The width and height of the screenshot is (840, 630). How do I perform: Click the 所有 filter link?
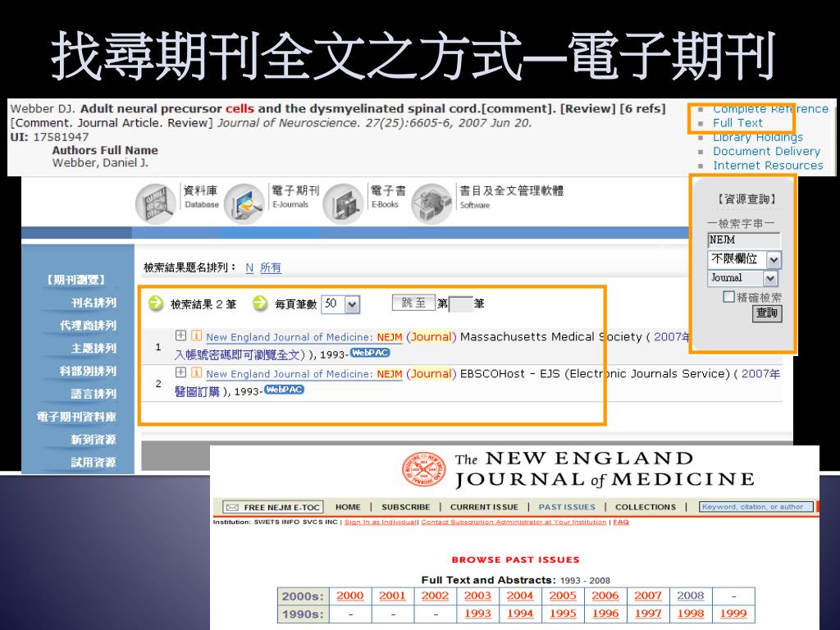pos(271,267)
